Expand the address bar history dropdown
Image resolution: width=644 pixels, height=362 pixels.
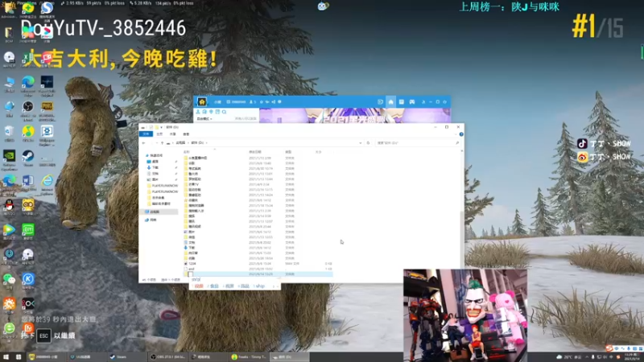pos(360,143)
